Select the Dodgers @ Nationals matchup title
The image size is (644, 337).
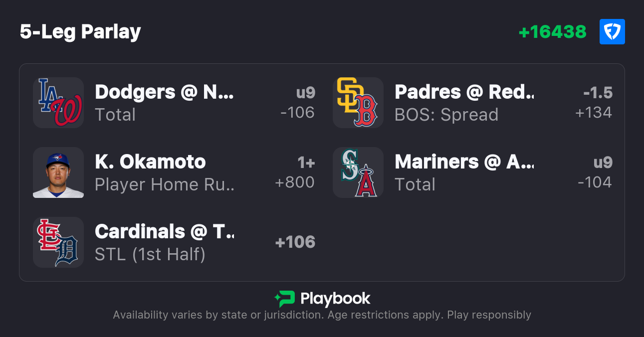(164, 92)
